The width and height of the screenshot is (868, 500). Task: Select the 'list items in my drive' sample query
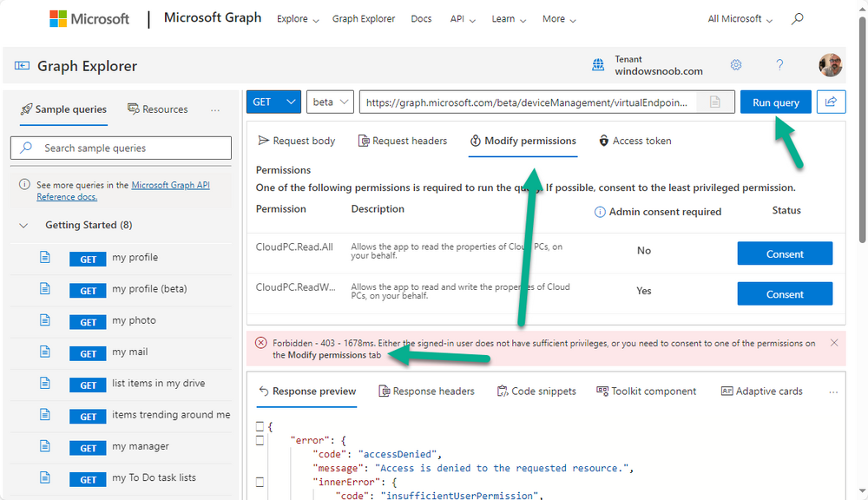click(x=158, y=383)
